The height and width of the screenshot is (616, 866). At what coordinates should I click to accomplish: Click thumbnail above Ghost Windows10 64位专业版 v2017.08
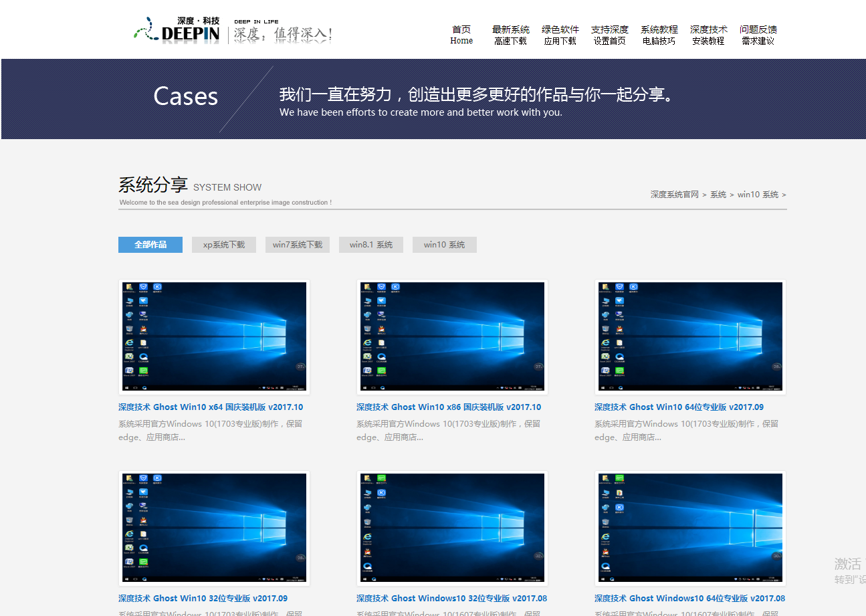[x=690, y=528]
